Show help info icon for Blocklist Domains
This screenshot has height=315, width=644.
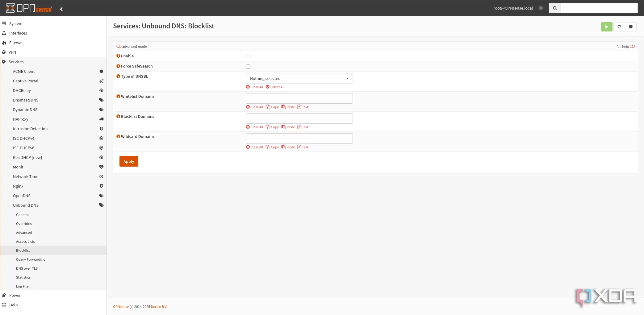pos(118,116)
